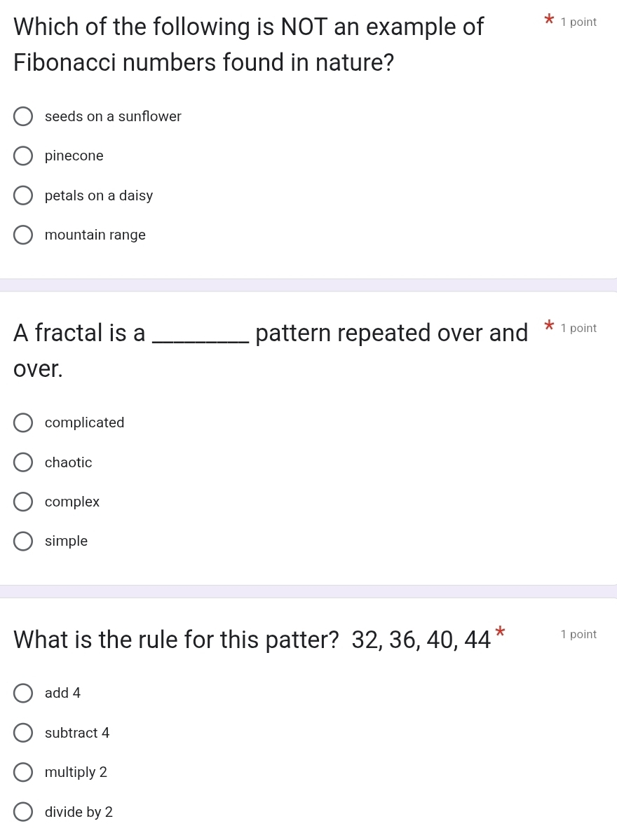Pick "mountain range" as the answer

coord(23,235)
